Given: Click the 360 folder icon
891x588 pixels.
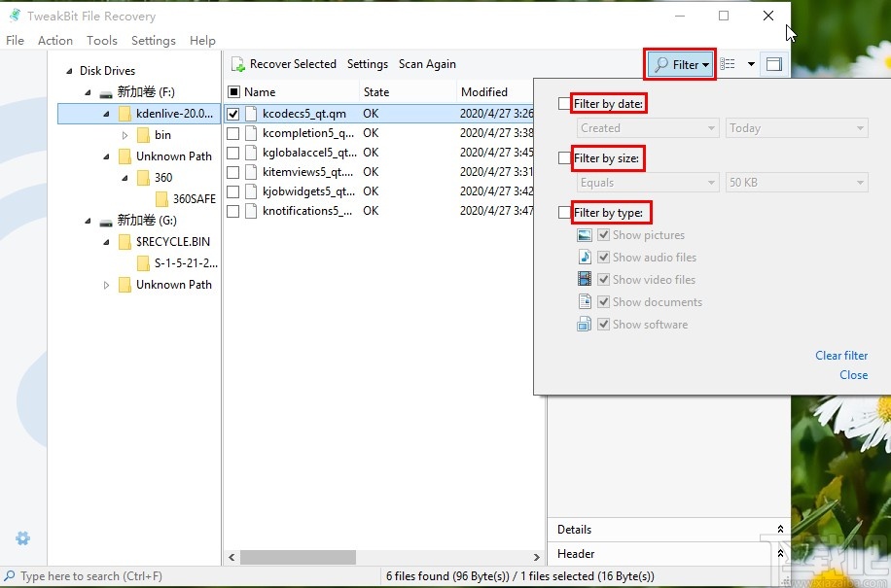Looking at the screenshot, I should 144,178.
